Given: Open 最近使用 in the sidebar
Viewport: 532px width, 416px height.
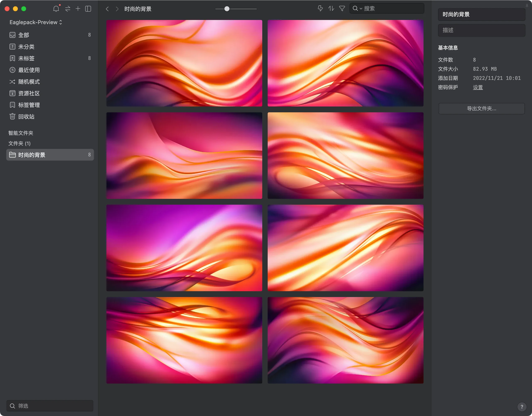Looking at the screenshot, I should [50, 70].
